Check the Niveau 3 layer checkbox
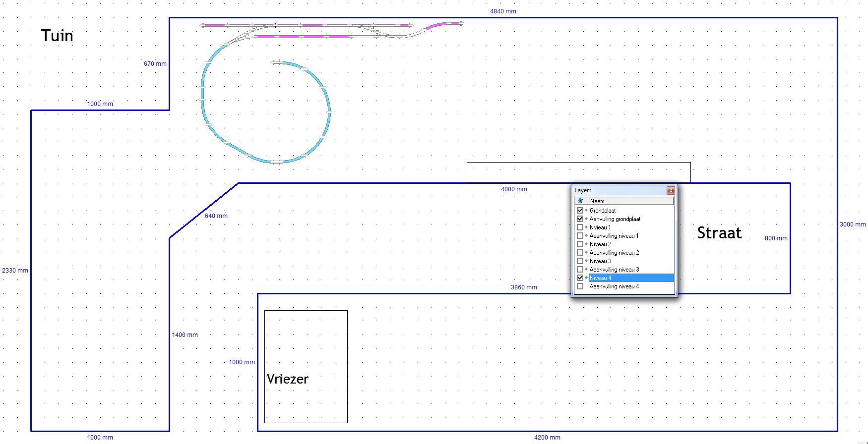The width and height of the screenshot is (868, 444). pyautogui.click(x=580, y=261)
